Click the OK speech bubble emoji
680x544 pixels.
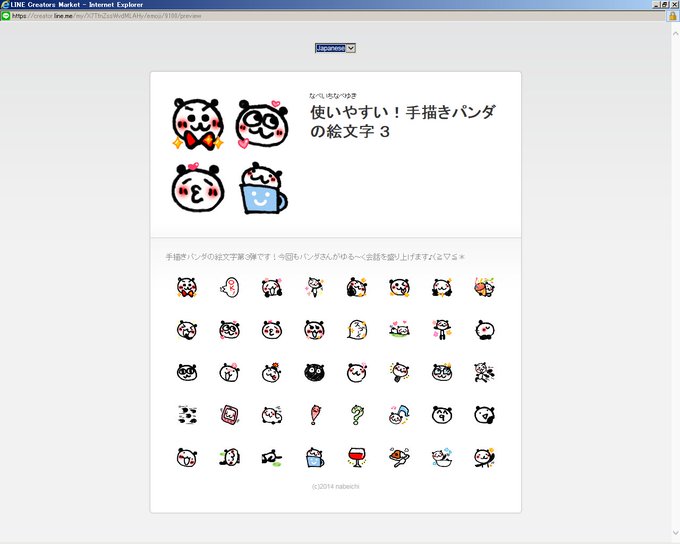[x=229, y=287]
